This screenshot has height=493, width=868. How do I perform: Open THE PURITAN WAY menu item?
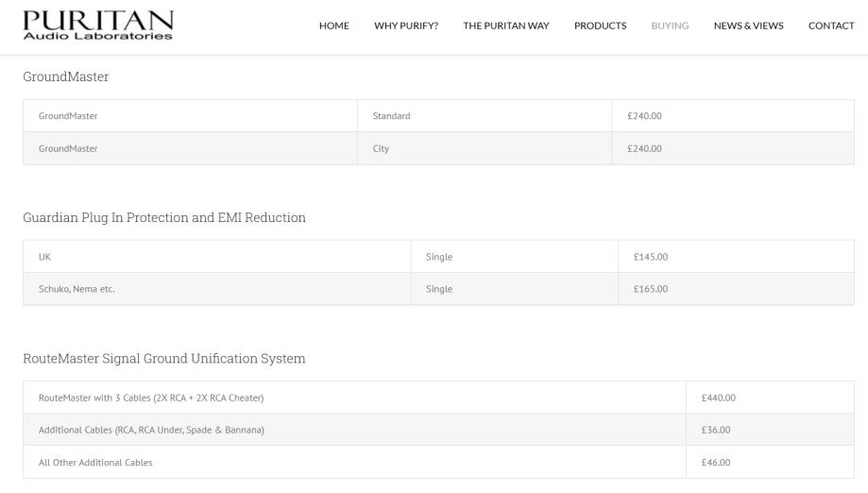click(x=505, y=25)
